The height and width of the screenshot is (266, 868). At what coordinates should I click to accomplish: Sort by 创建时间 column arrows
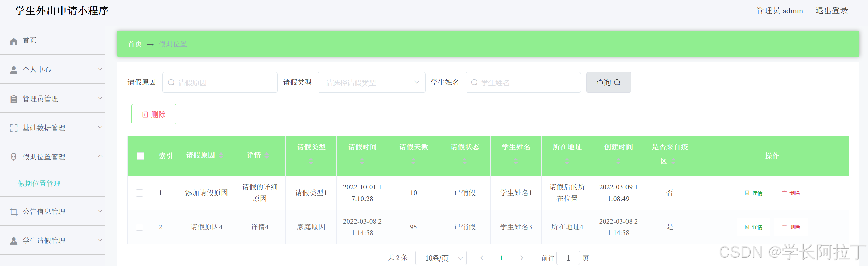point(618,161)
